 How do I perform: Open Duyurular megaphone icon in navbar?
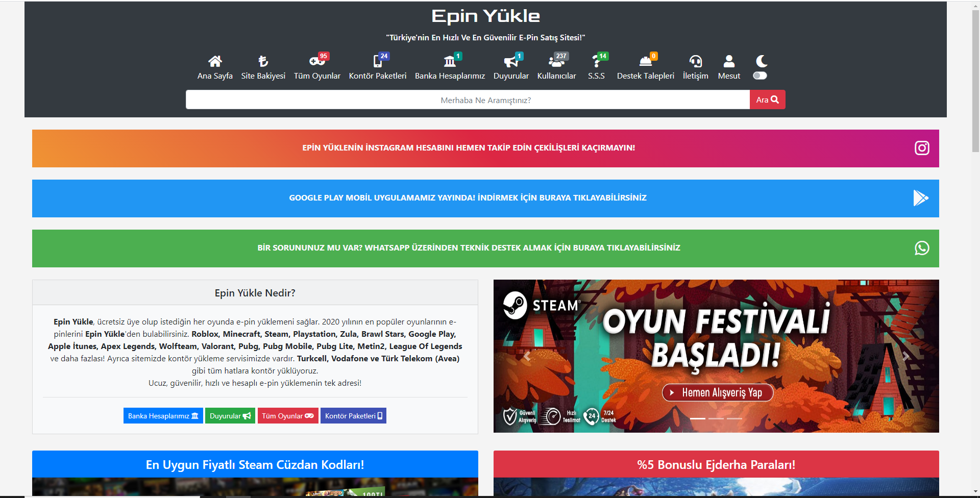coord(511,61)
